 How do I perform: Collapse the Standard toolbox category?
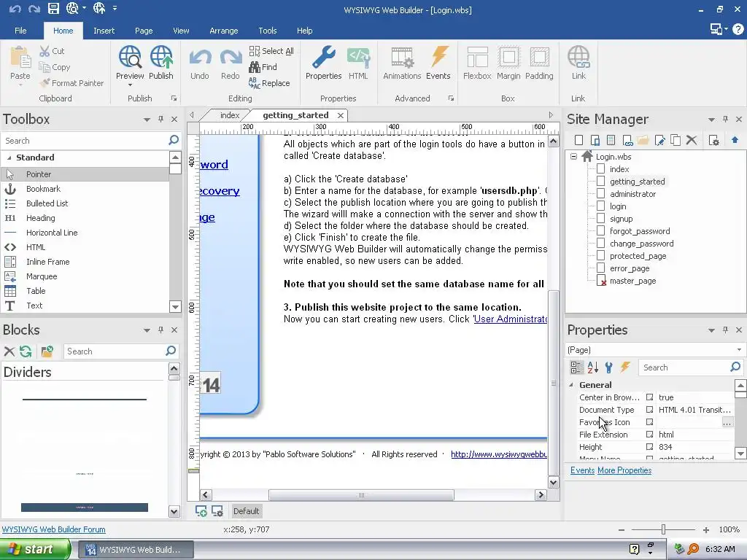pos(9,157)
